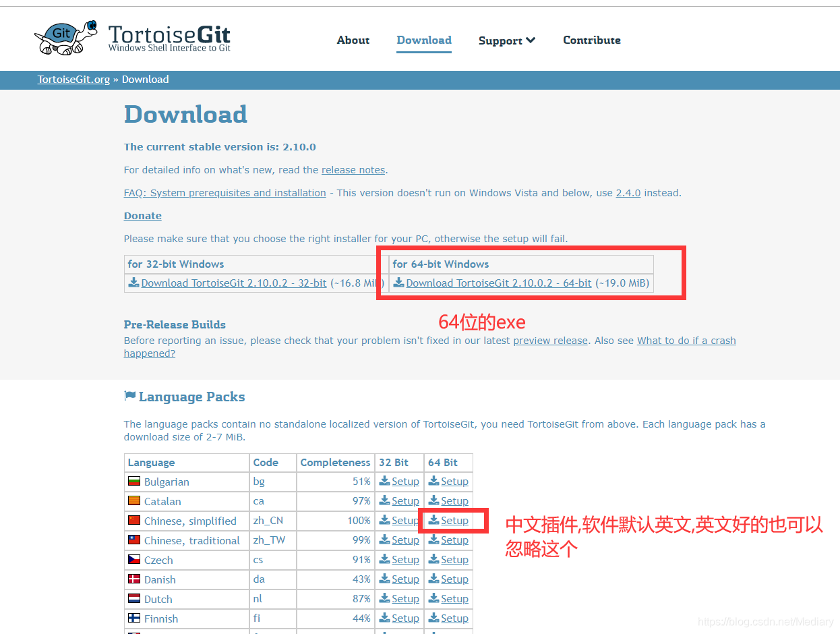Click the Danish flag icon

coord(134,579)
